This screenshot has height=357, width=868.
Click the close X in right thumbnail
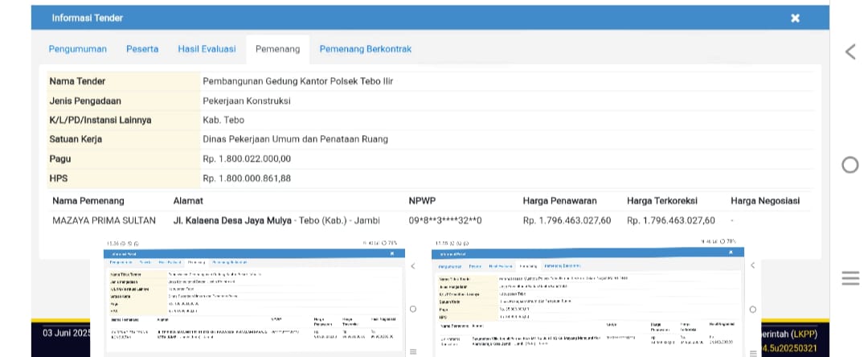(730, 252)
